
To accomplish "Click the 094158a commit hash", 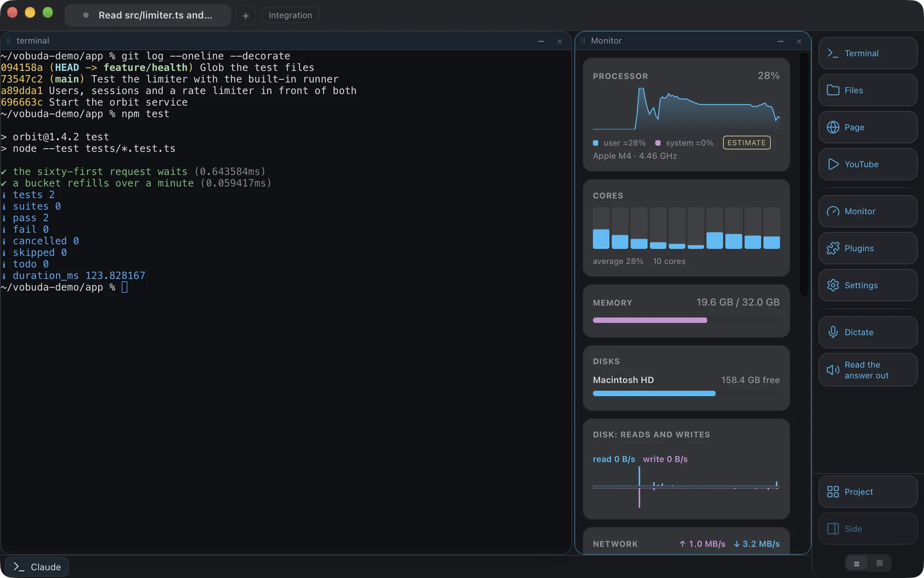I will click(21, 68).
